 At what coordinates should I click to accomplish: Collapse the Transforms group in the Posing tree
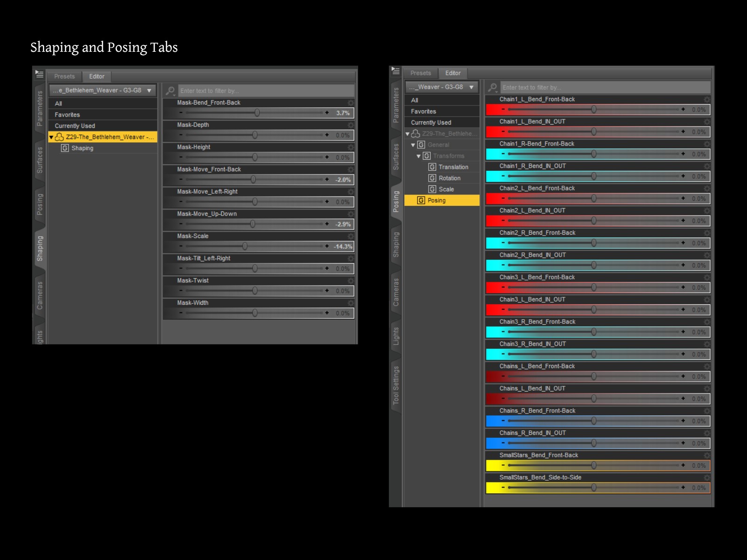click(418, 156)
